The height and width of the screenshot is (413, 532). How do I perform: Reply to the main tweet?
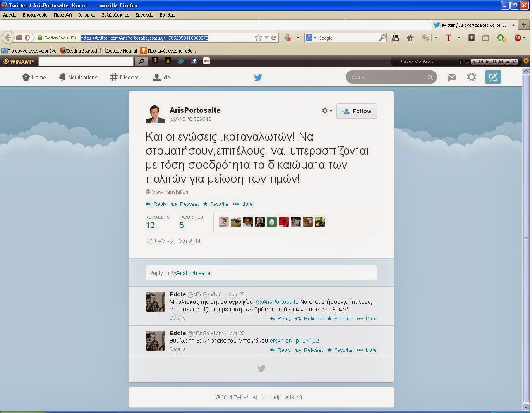coord(156,204)
